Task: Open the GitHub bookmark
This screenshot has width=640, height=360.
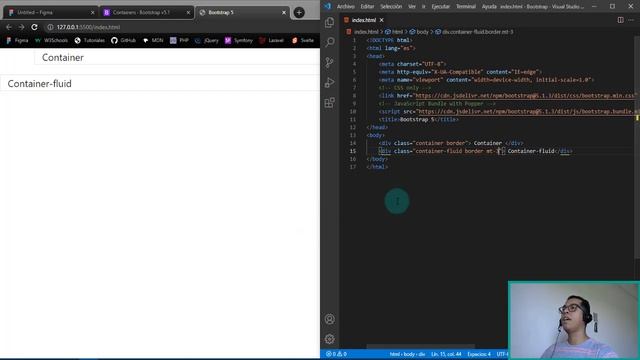Action: coord(123,40)
